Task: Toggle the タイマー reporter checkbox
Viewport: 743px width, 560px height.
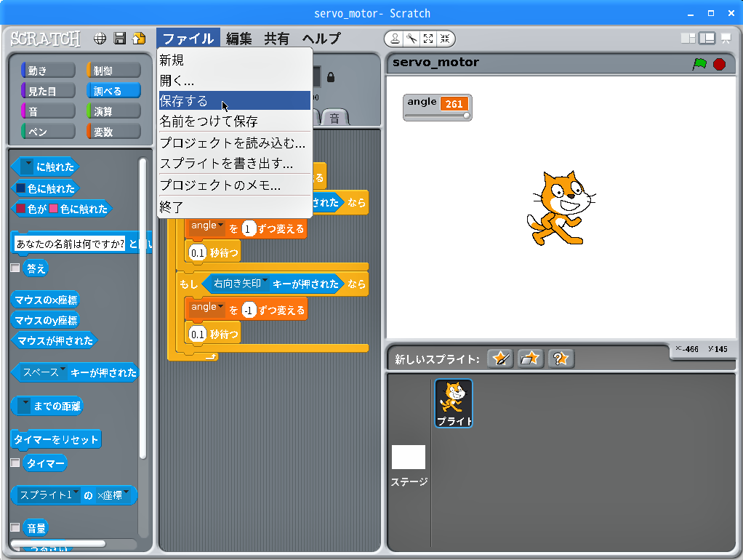Action: (15, 463)
